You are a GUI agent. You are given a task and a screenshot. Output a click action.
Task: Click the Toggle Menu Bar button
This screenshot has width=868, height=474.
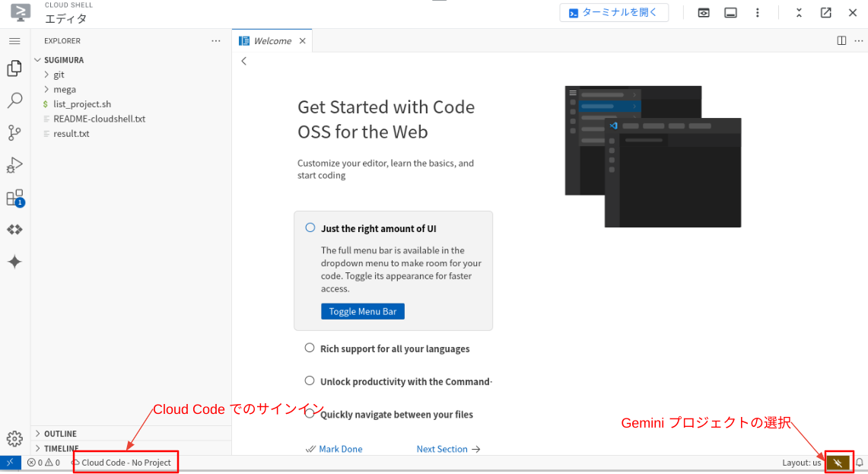pyautogui.click(x=363, y=311)
